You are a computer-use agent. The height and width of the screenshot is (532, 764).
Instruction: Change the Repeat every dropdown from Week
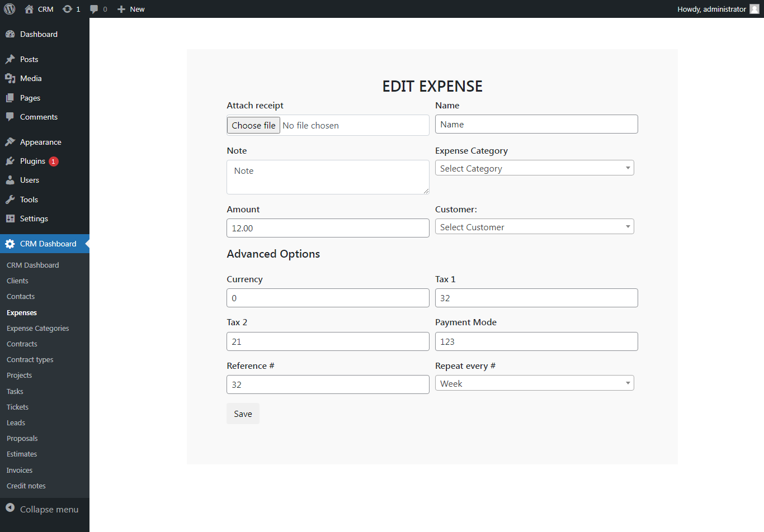tap(534, 383)
